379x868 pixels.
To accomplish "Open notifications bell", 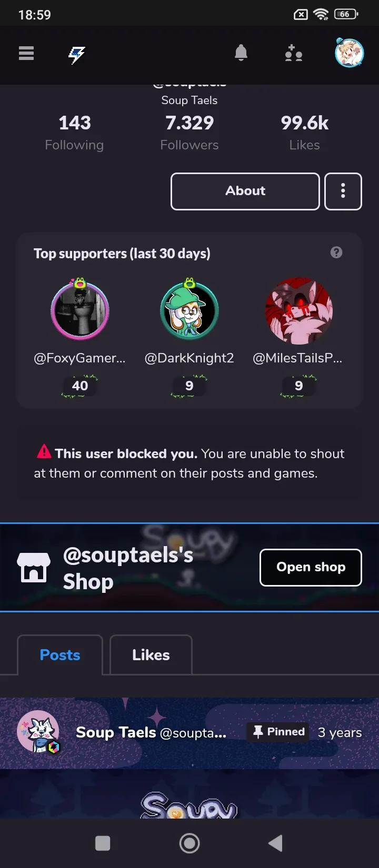I will (x=241, y=53).
